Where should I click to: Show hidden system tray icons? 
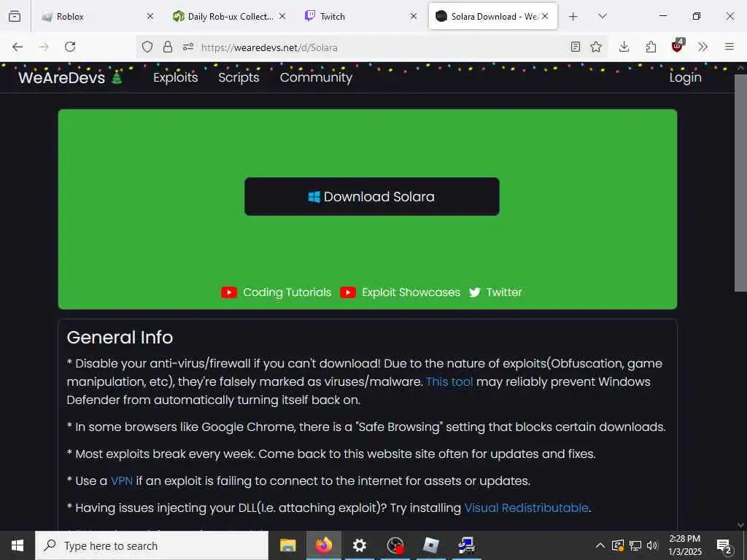point(600,545)
